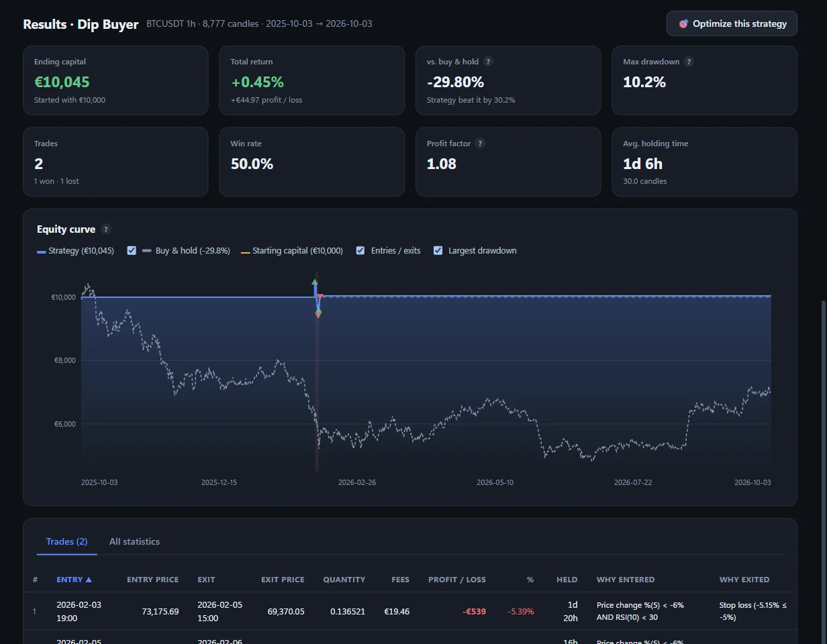Toggle the Buy & hold checkbox
The width and height of the screenshot is (827, 644).
tap(132, 250)
